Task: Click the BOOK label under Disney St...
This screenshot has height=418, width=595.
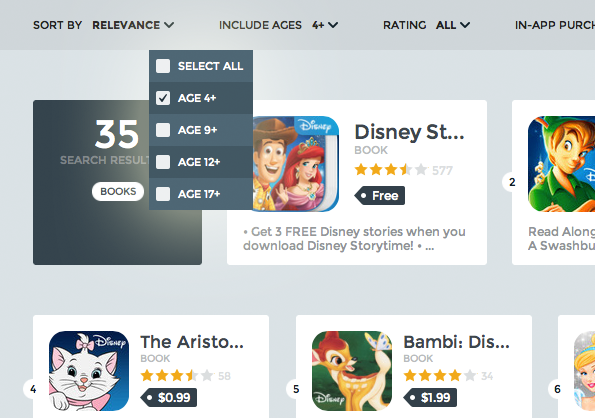Action: click(371, 150)
